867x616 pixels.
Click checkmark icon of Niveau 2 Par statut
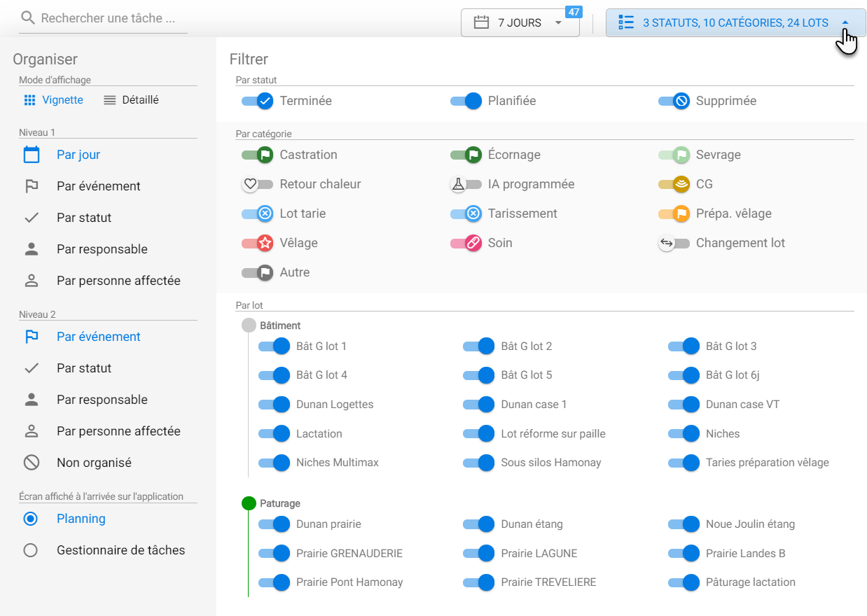point(32,368)
